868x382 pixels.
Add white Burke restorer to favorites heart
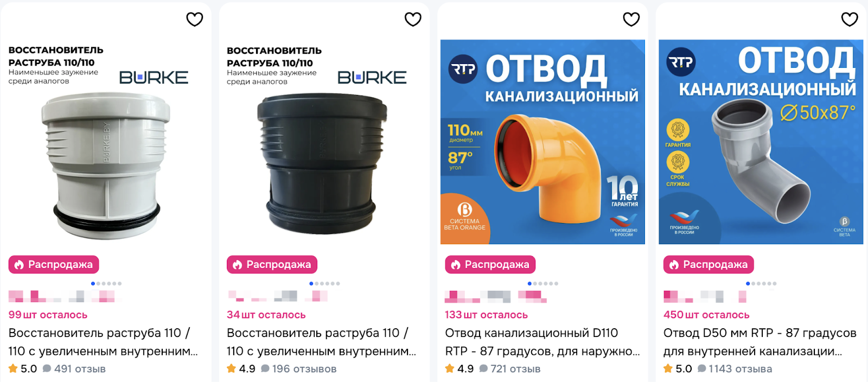click(x=195, y=20)
